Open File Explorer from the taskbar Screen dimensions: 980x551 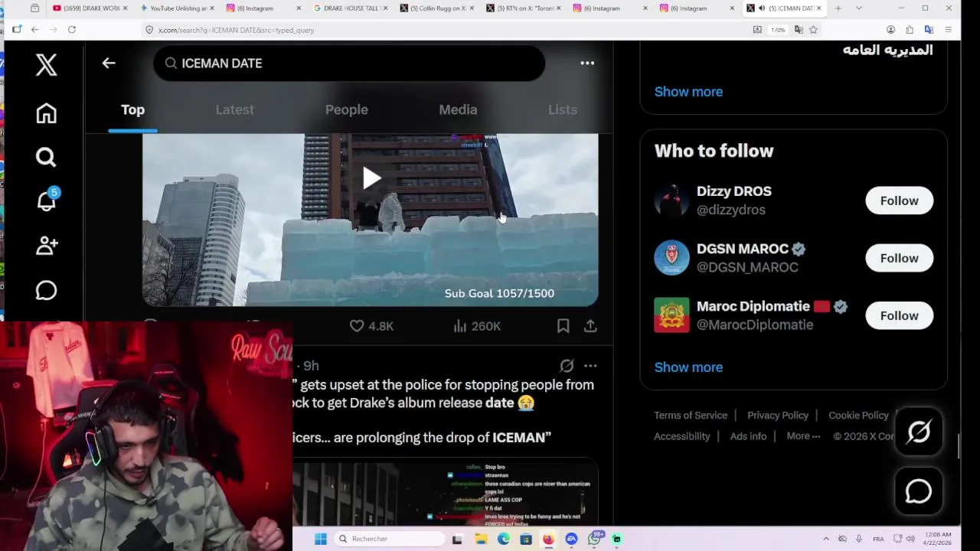480,539
